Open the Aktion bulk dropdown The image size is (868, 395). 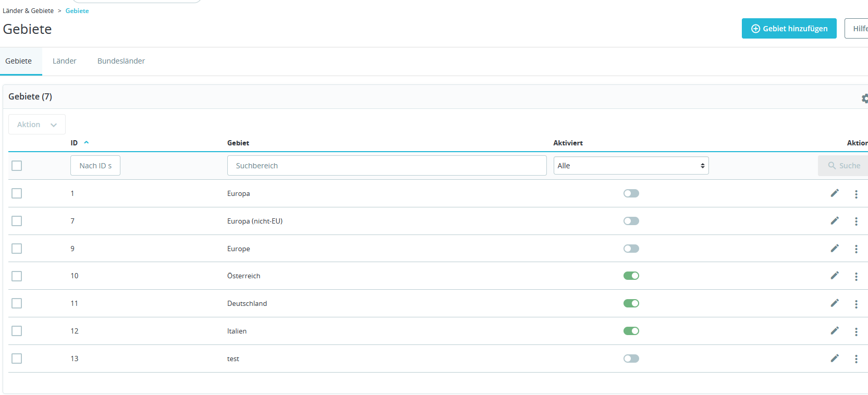coord(37,125)
